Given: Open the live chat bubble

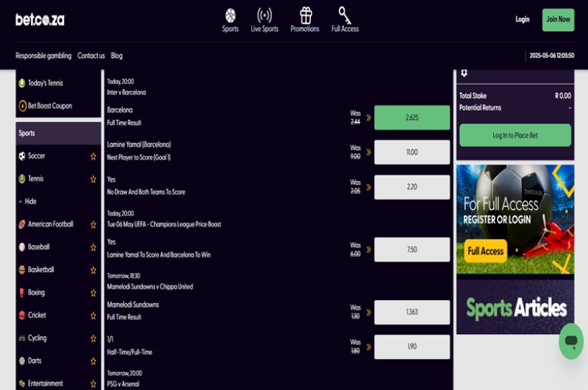Looking at the screenshot, I should (x=571, y=341).
